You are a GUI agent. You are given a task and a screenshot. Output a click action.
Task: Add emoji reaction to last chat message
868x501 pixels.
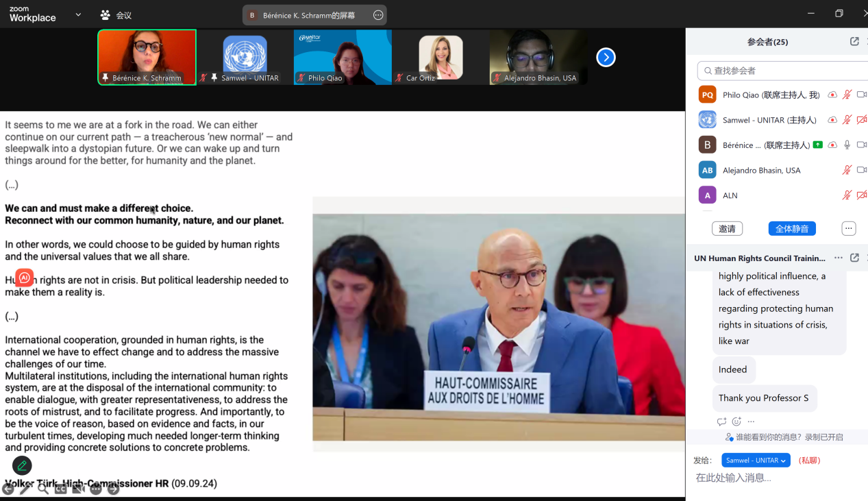[736, 421]
